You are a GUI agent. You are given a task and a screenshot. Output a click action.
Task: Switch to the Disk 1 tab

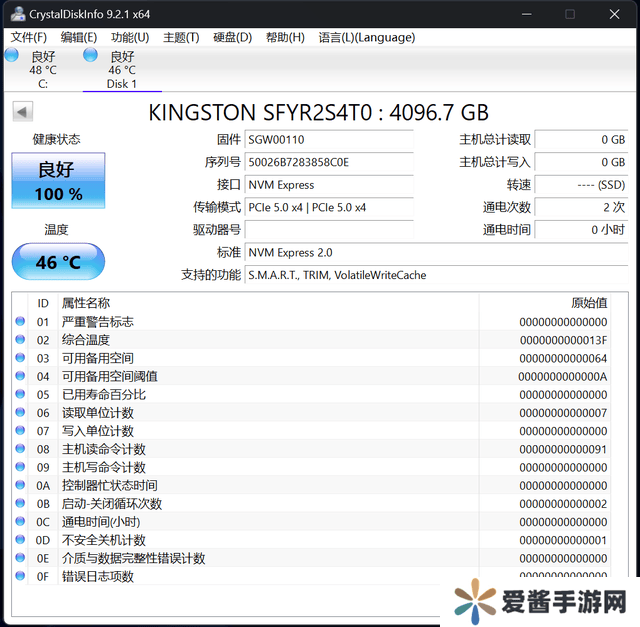point(121,70)
